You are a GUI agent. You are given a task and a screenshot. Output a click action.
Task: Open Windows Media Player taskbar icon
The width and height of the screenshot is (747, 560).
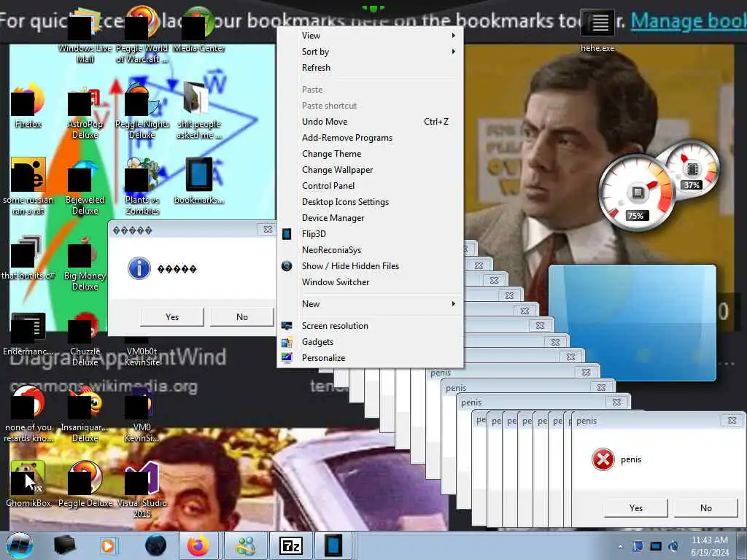[x=108, y=545]
